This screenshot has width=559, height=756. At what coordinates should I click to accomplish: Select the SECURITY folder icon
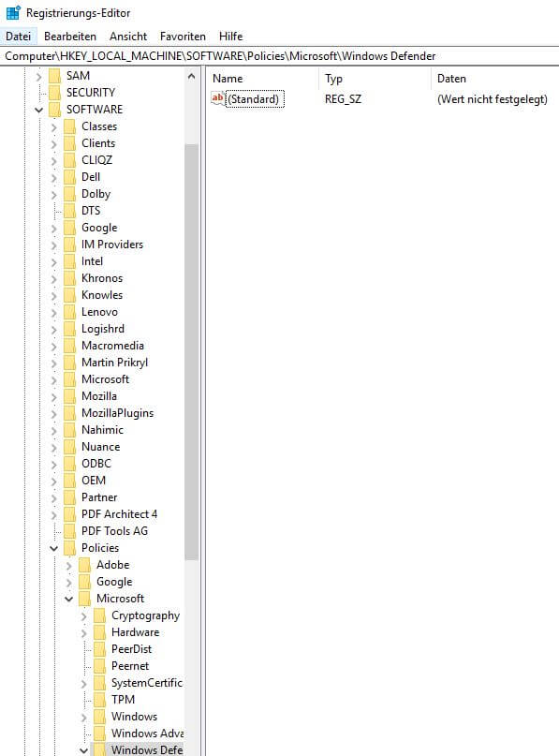pyautogui.click(x=54, y=93)
